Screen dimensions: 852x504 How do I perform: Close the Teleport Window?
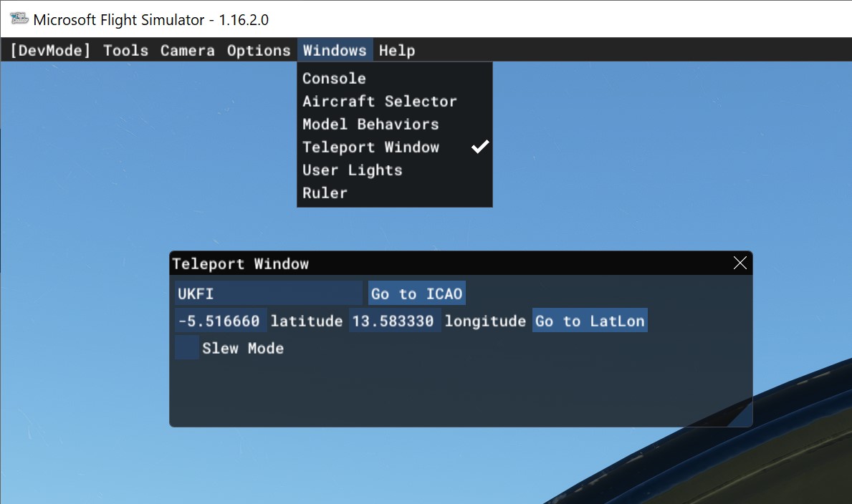(739, 263)
